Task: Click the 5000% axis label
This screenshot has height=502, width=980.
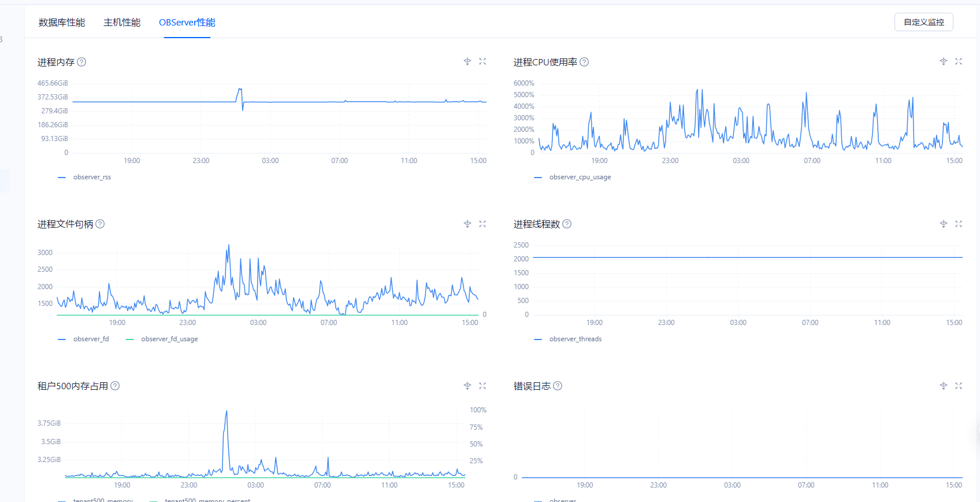Action: coord(524,95)
